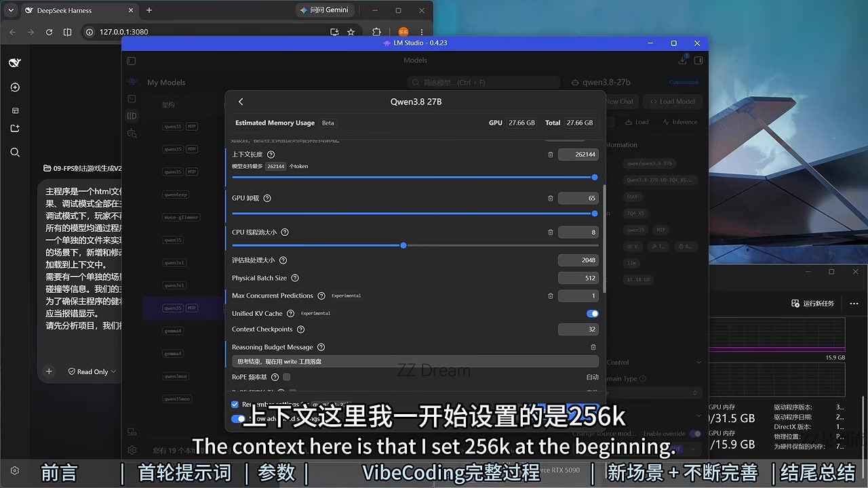The width and height of the screenshot is (868, 488).
Task: Click DeepSeek whale logo in sidebar
Action: pyautogui.click(x=15, y=63)
